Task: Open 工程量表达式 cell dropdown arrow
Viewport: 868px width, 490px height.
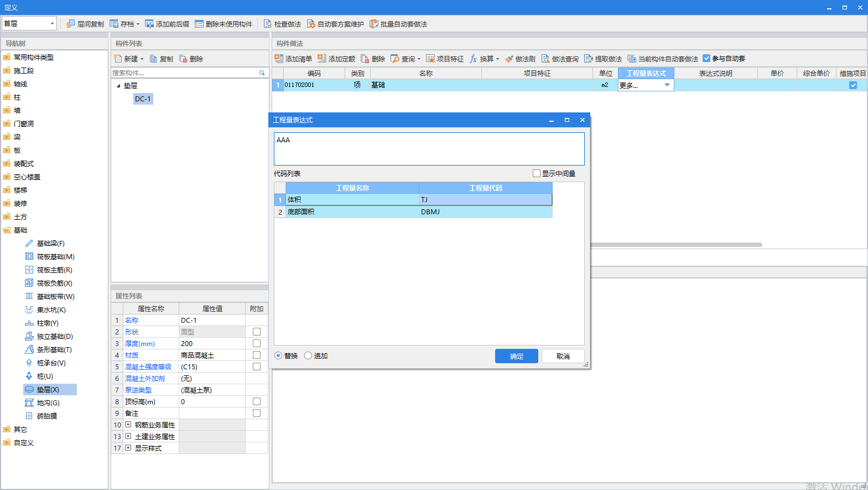Action: click(x=667, y=85)
